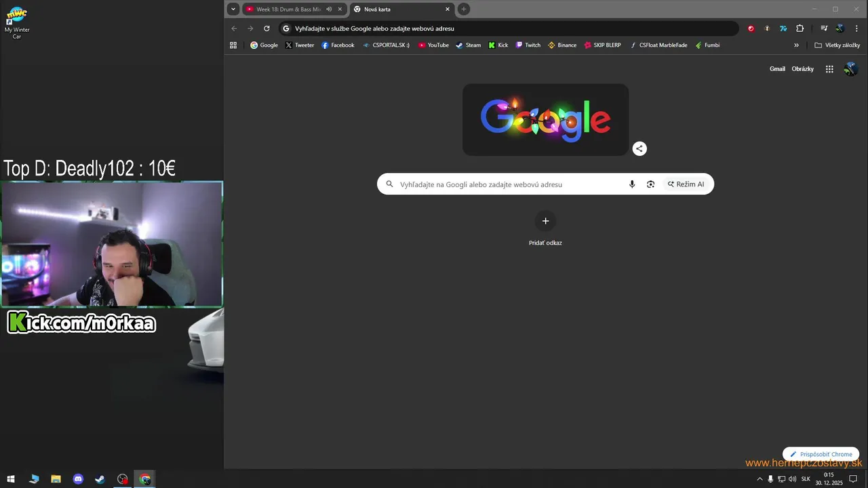Start voice search with microphone icon
The height and width of the screenshot is (488, 868).
coord(632,184)
